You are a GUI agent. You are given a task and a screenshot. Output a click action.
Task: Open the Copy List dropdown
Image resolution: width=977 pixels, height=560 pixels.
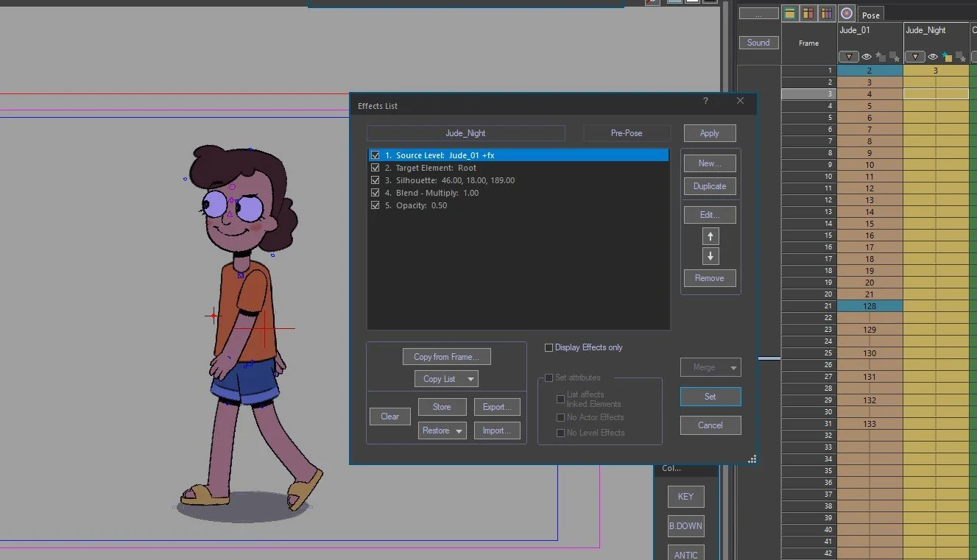point(446,379)
